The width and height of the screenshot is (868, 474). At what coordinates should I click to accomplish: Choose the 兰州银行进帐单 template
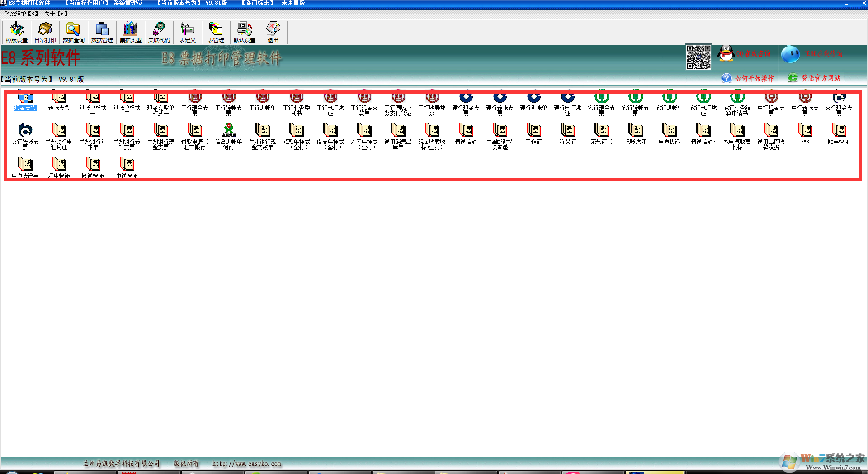click(93, 136)
